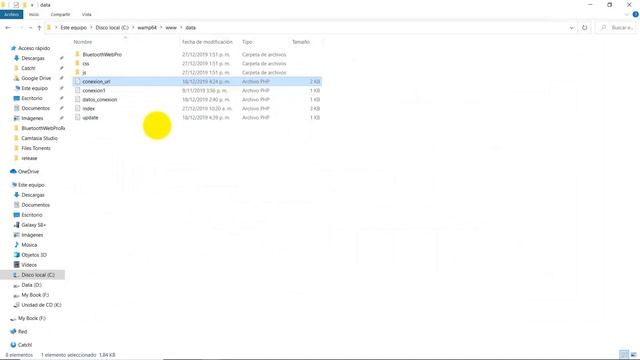640x360 pixels.
Task: Open Google Drive in navigation pane
Action: [x=36, y=78]
